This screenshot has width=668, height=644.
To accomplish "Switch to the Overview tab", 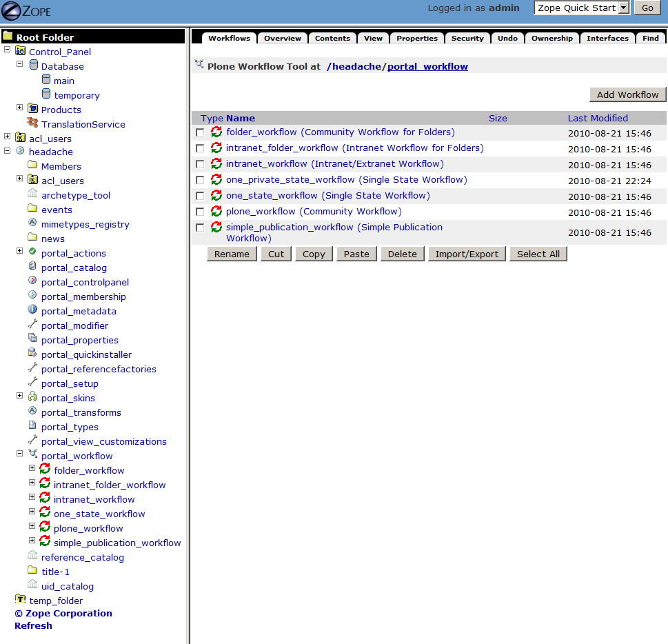I will (x=282, y=38).
